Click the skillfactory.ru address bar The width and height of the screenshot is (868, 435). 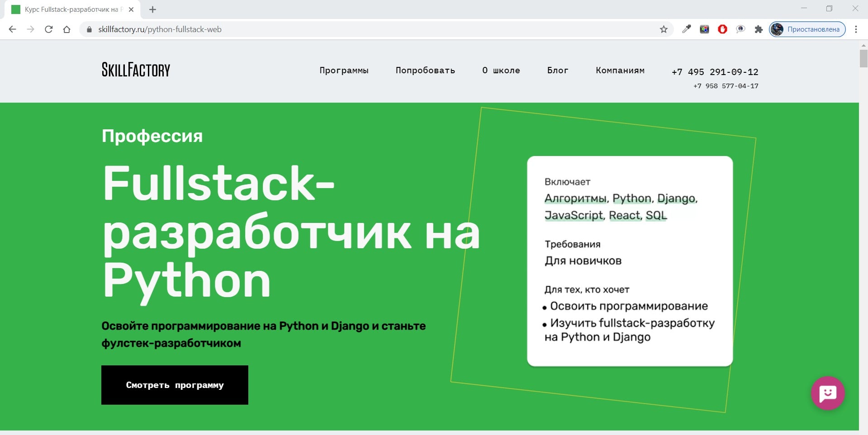pyautogui.click(x=375, y=29)
